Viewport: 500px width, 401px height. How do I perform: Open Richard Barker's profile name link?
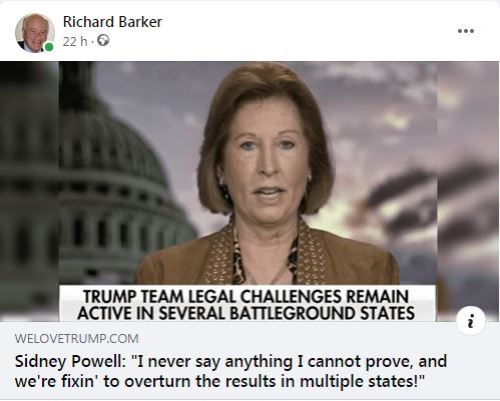pos(112,22)
